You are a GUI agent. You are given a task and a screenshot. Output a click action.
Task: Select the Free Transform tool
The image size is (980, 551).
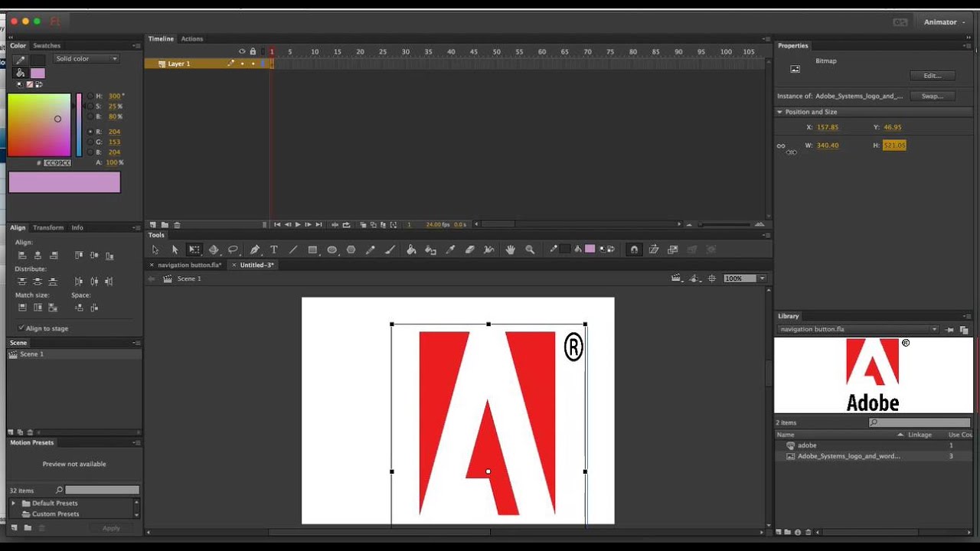(x=194, y=249)
